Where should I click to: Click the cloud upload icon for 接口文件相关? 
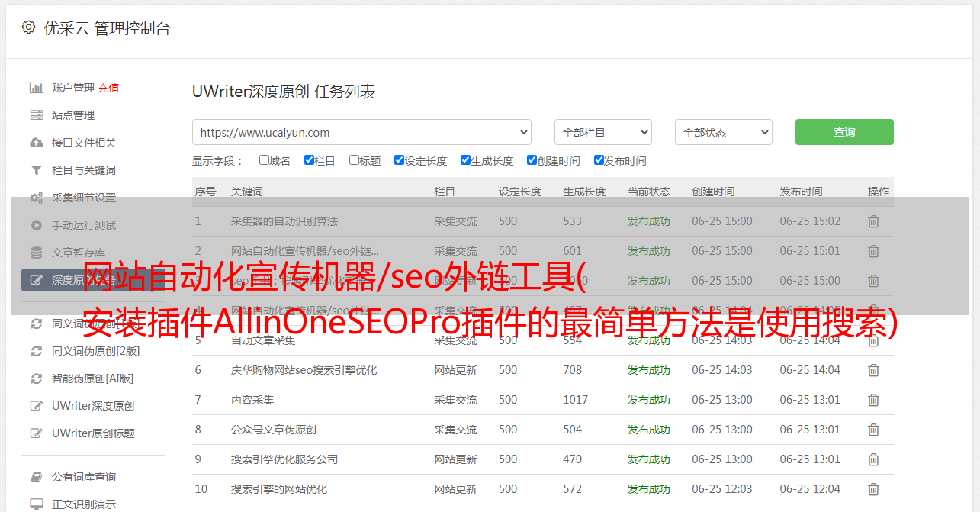coord(36,143)
